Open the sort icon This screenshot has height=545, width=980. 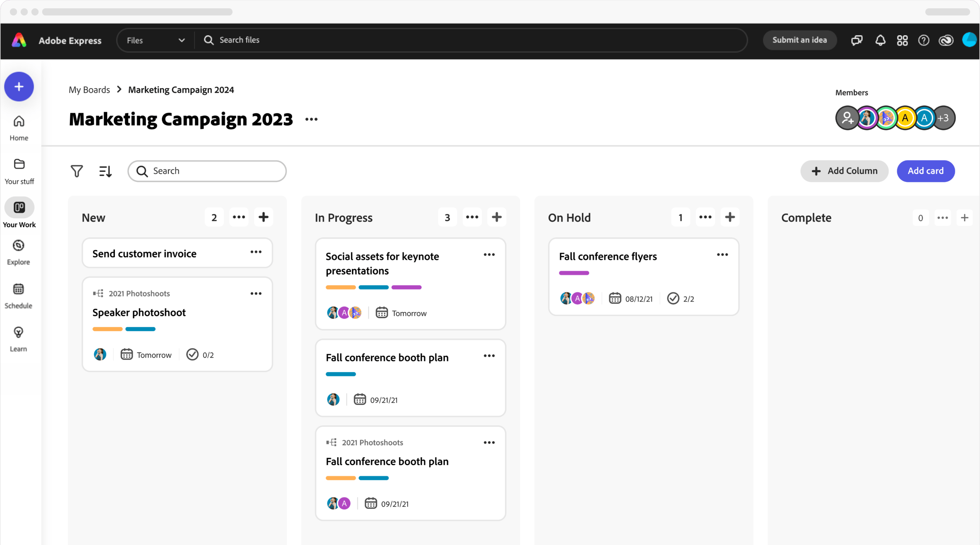(105, 171)
